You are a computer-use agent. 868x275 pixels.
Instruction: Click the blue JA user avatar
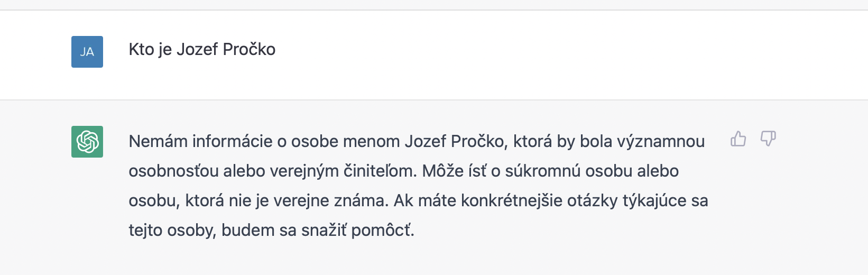pos(87,52)
